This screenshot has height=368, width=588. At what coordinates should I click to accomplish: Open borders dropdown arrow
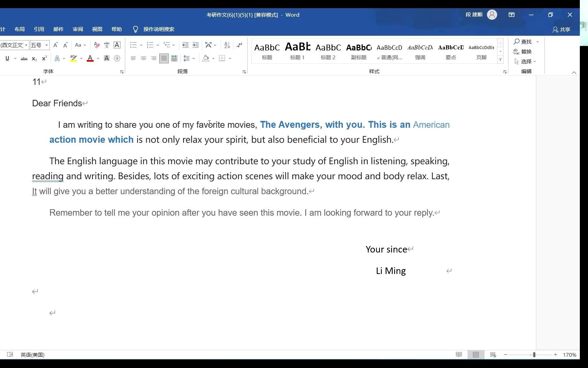click(x=230, y=59)
